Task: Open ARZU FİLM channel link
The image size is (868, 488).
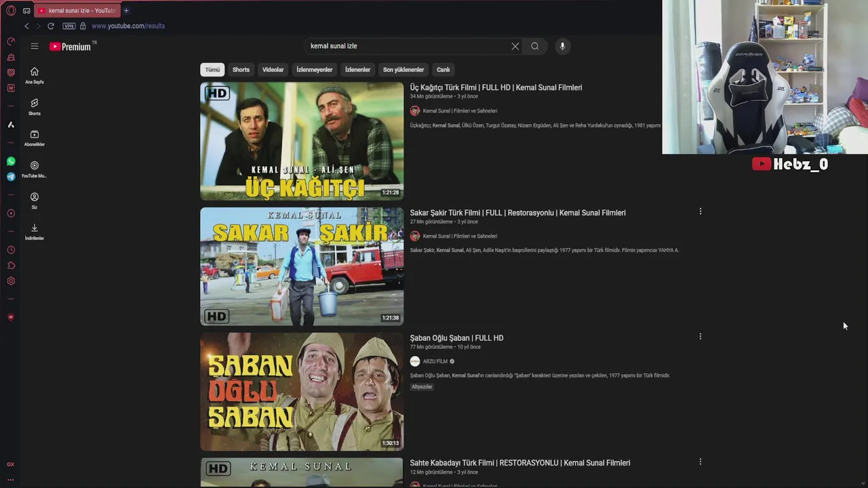Action: (435, 362)
